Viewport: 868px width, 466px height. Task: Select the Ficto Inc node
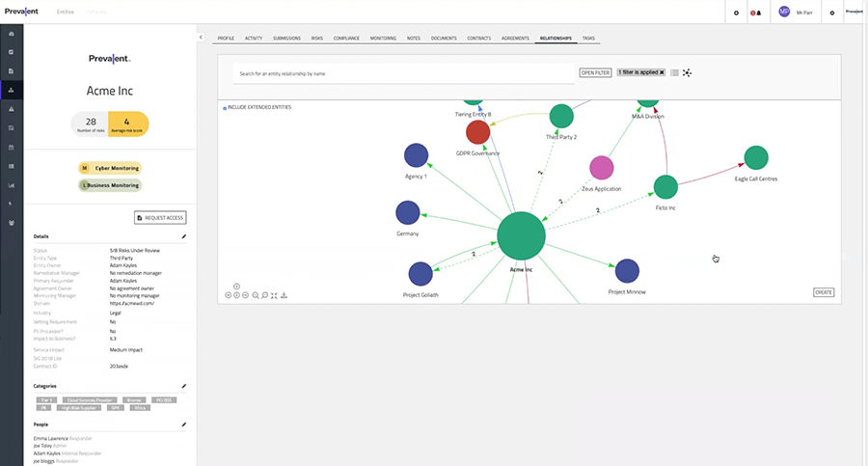tap(665, 187)
